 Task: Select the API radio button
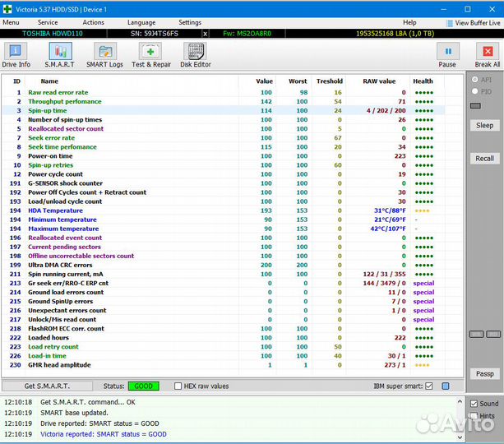[x=474, y=80]
